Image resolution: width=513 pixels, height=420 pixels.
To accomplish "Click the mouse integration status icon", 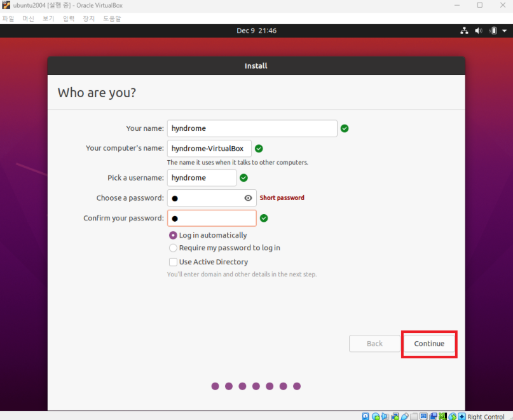I will click(x=452, y=416).
